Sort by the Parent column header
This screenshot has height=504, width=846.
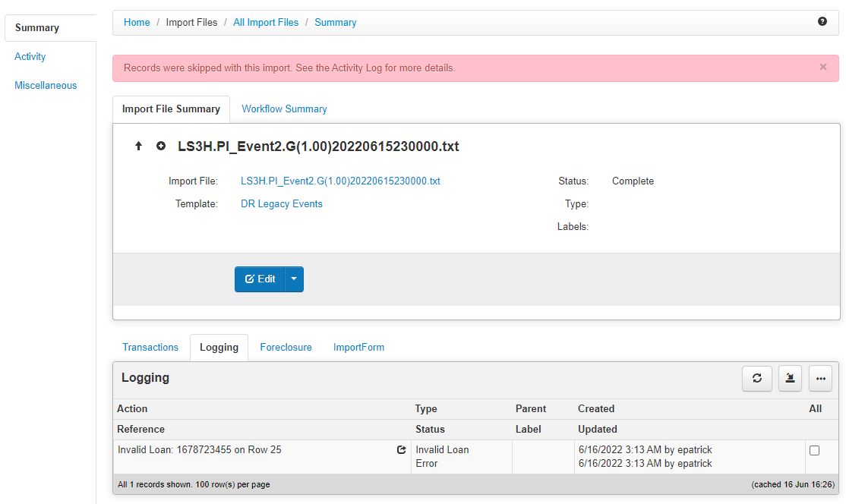coord(531,408)
